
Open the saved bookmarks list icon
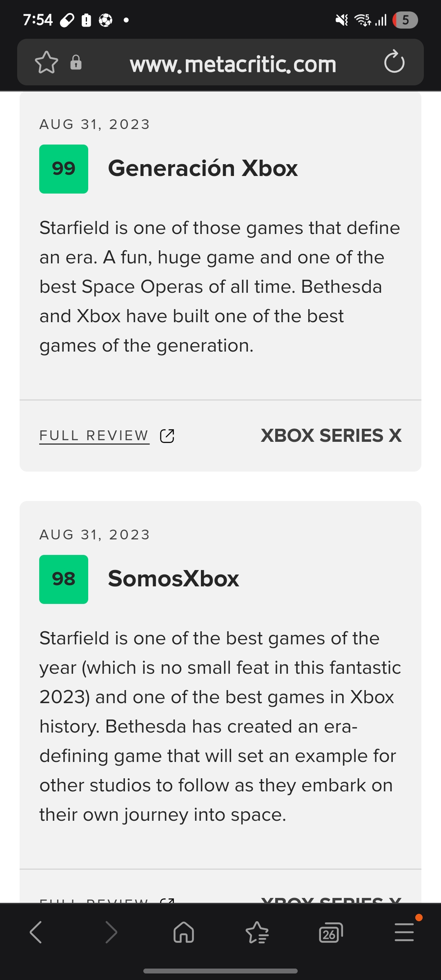pos(257,932)
